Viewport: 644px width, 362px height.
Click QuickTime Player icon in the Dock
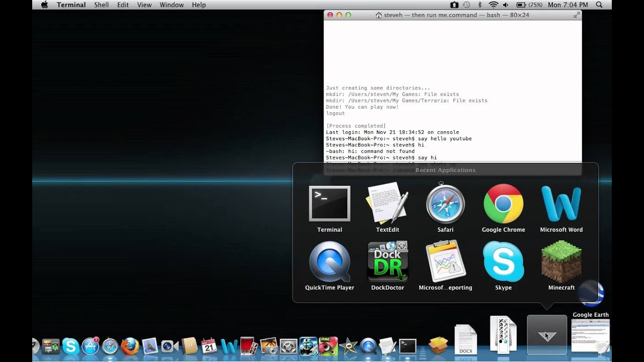[368, 346]
